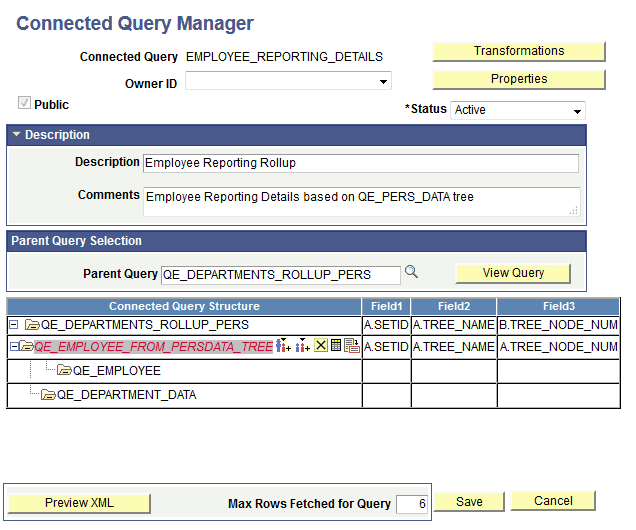Click the Field2 column header

454,307
